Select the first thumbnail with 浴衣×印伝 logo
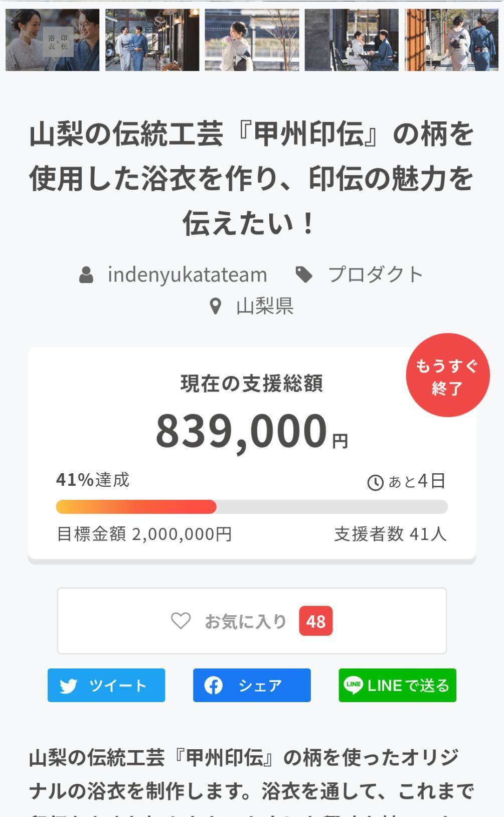The image size is (504, 817). 52,40
